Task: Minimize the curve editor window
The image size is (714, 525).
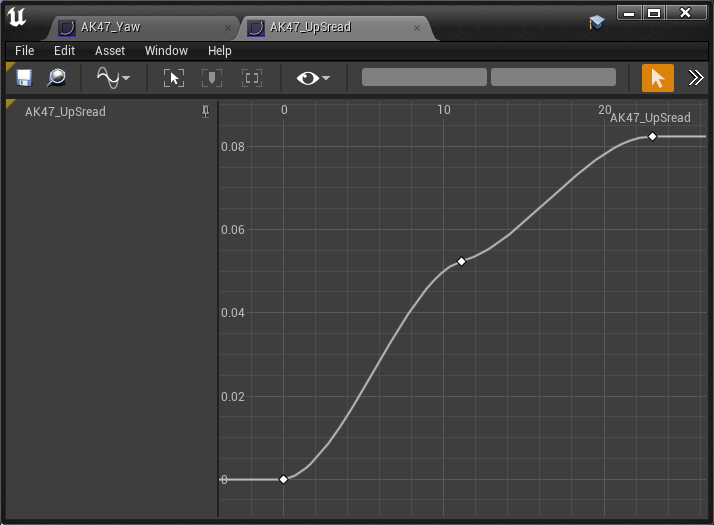Action: [x=629, y=13]
